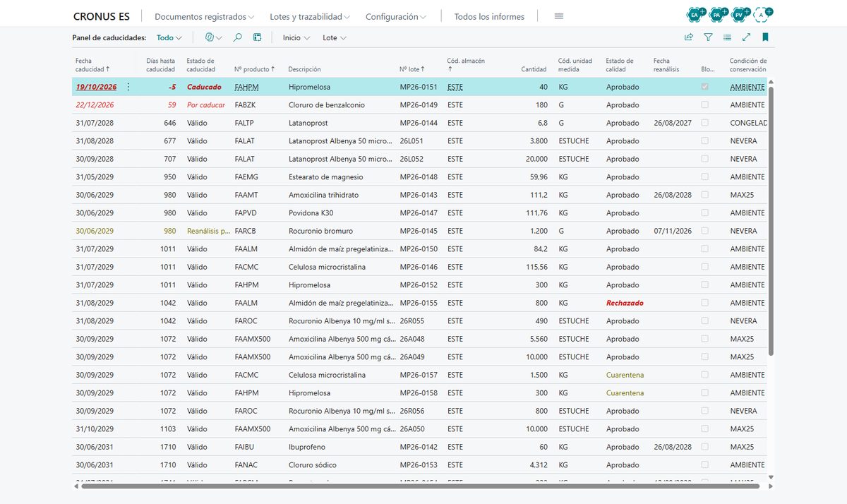The height and width of the screenshot is (504, 847).
Task: Open Todos los informes
Action: coord(489,16)
